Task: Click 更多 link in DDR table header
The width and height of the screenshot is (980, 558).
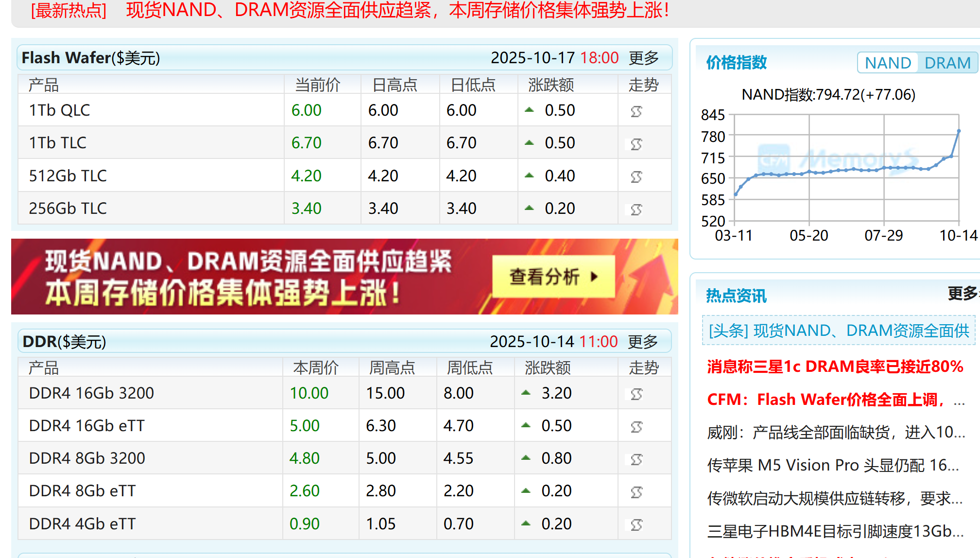Action: pyautogui.click(x=642, y=342)
